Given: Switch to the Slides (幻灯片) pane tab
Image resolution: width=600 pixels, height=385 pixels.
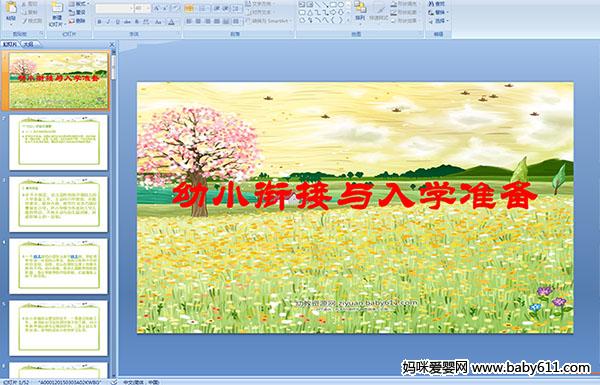Looking at the screenshot, I should [10, 44].
